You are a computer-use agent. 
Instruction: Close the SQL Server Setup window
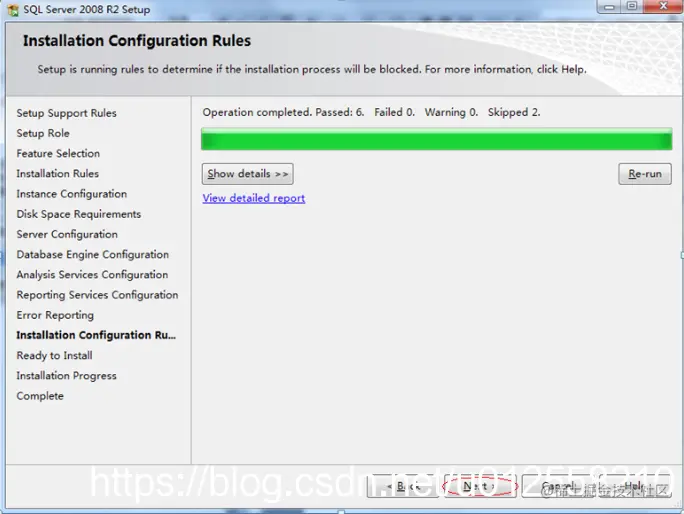pyautogui.click(x=663, y=7)
